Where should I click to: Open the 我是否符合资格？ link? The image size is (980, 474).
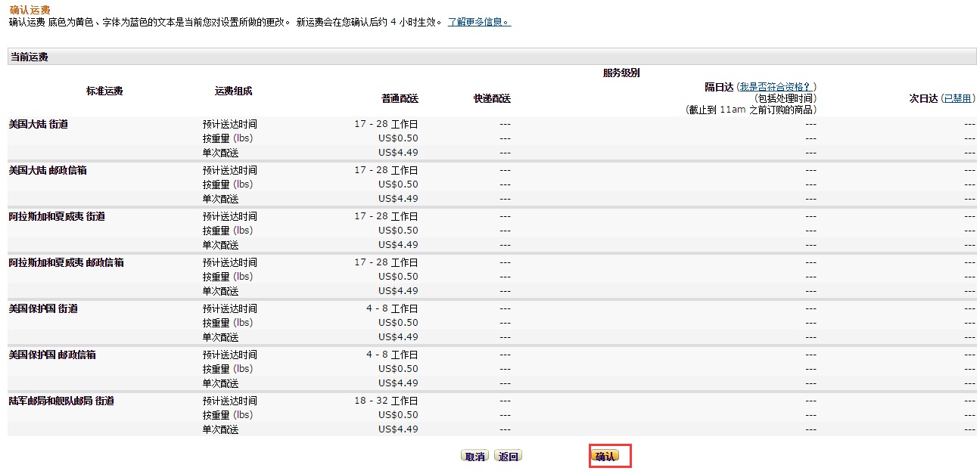pyautogui.click(x=778, y=87)
